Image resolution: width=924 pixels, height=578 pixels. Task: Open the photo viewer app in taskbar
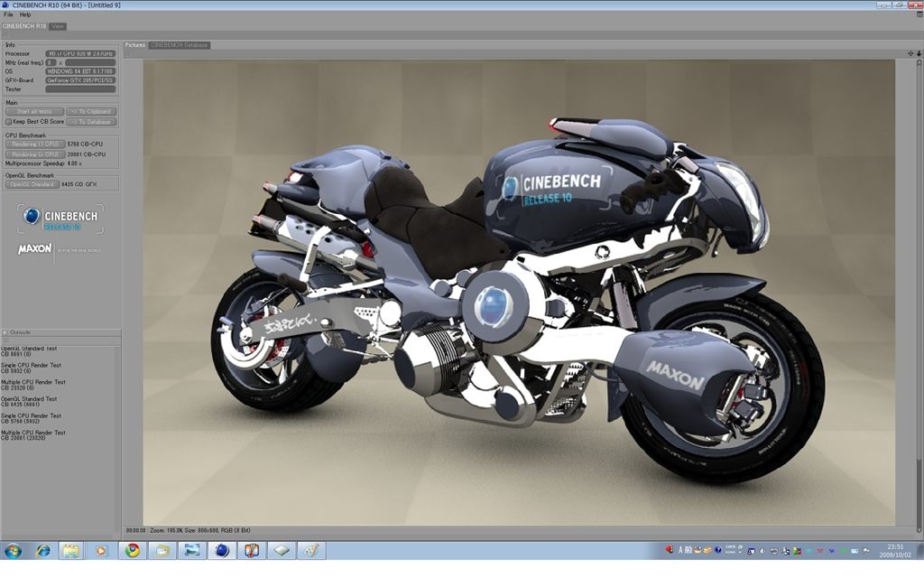192,551
